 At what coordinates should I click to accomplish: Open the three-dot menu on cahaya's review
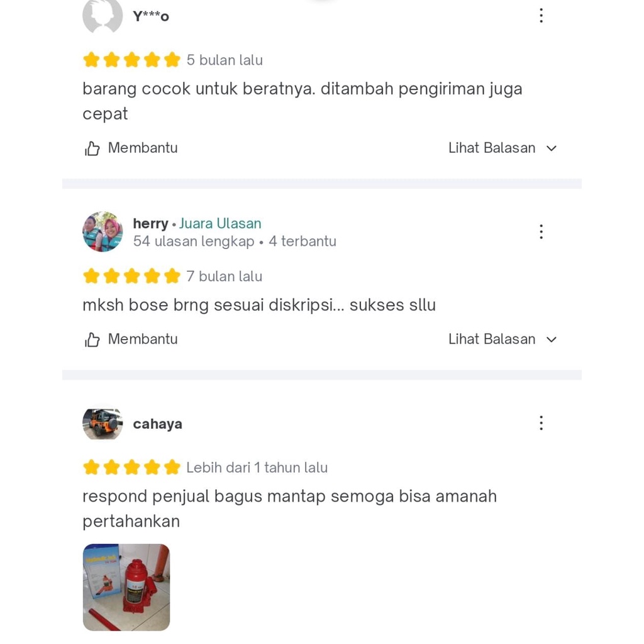[x=541, y=423]
